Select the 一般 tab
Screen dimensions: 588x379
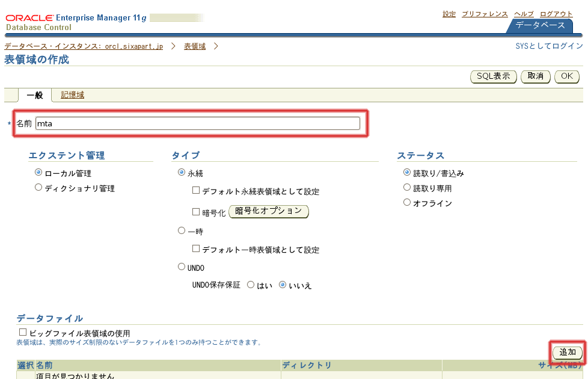click(35, 95)
